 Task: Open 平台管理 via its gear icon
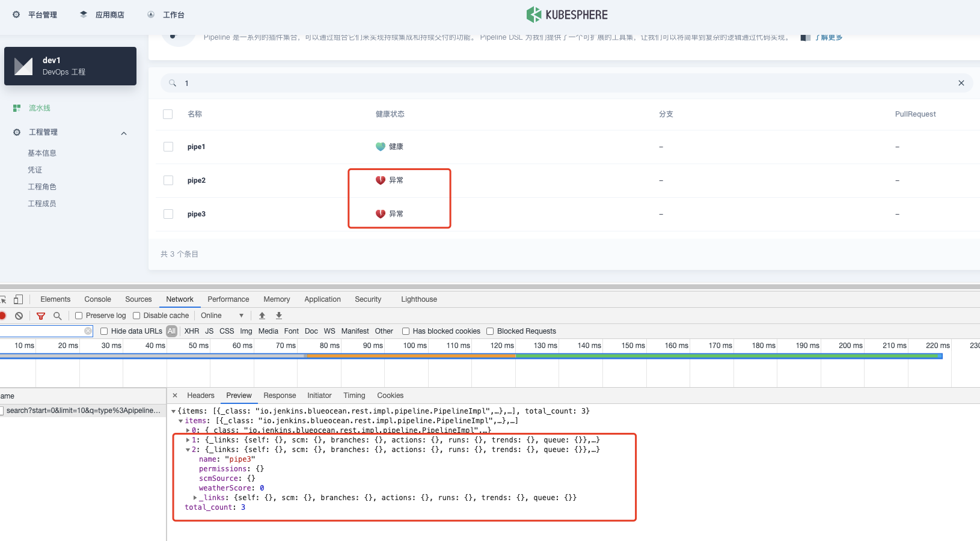click(x=16, y=14)
